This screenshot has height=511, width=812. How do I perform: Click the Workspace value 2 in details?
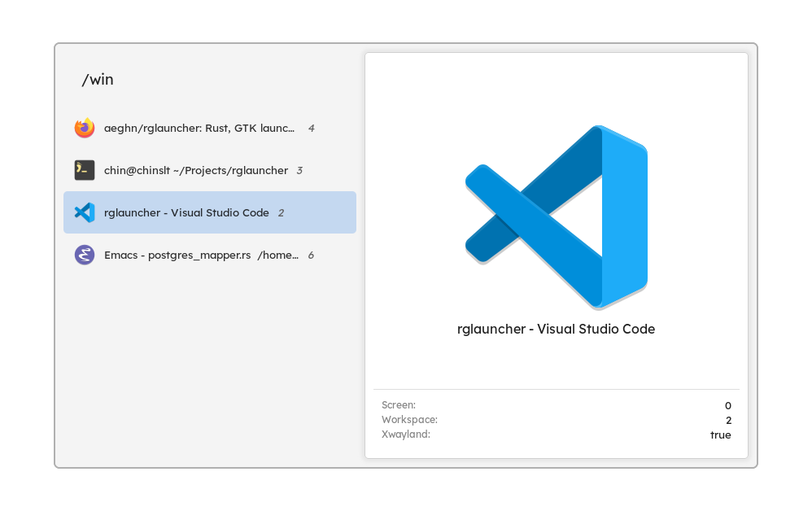click(729, 421)
